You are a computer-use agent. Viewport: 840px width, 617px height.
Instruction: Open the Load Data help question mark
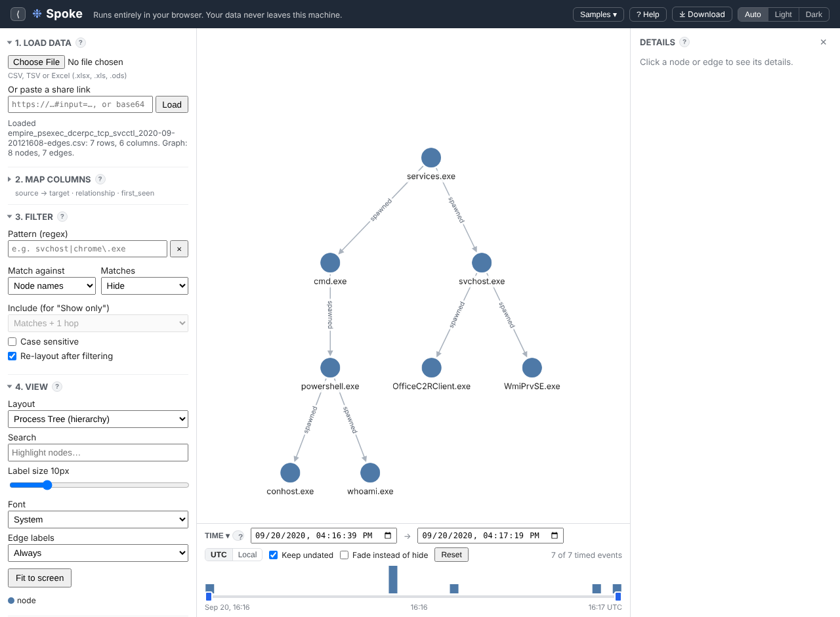click(81, 43)
